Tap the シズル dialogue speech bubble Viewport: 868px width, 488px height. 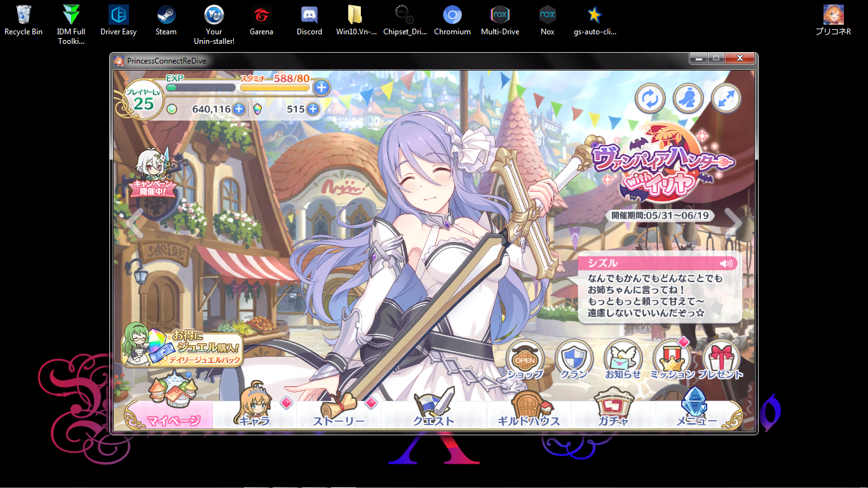(x=658, y=289)
